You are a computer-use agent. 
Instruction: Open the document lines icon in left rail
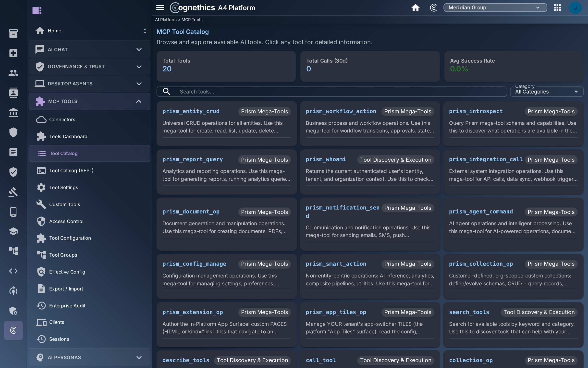click(13, 152)
